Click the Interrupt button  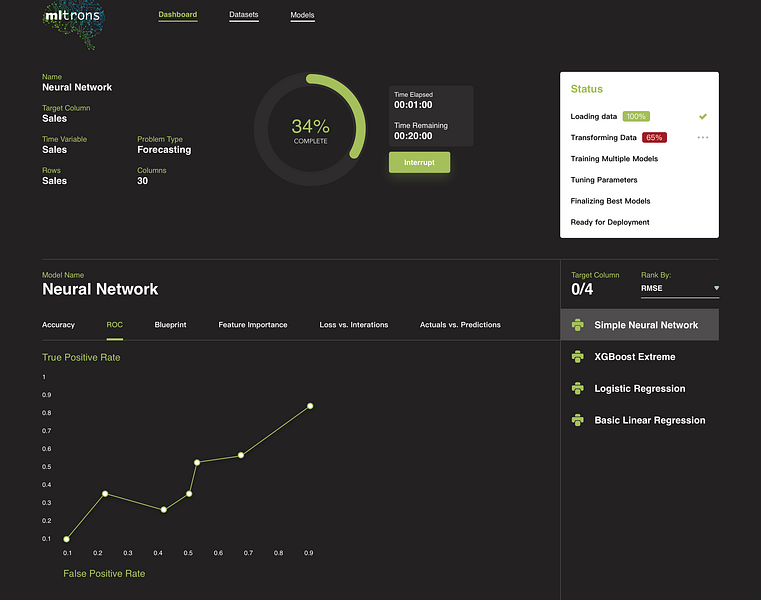(x=419, y=162)
